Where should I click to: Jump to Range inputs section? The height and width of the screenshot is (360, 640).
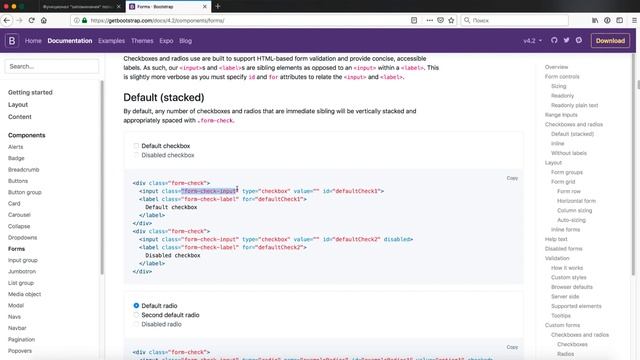pos(561,115)
